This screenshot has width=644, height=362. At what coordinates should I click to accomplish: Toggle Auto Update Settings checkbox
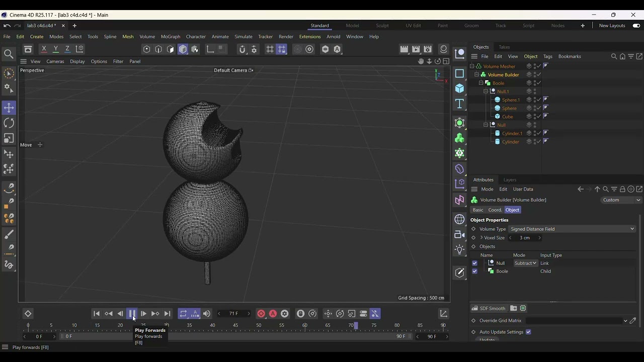click(528, 332)
